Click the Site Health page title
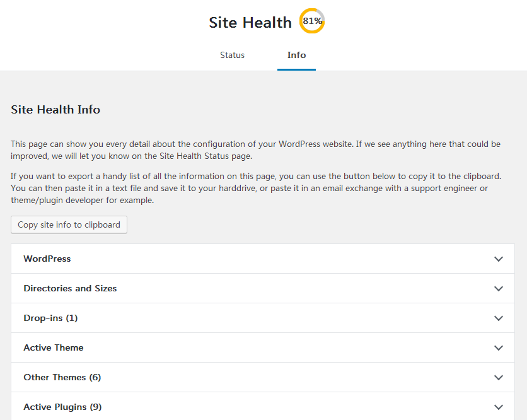527x420 pixels. pyautogui.click(x=250, y=23)
